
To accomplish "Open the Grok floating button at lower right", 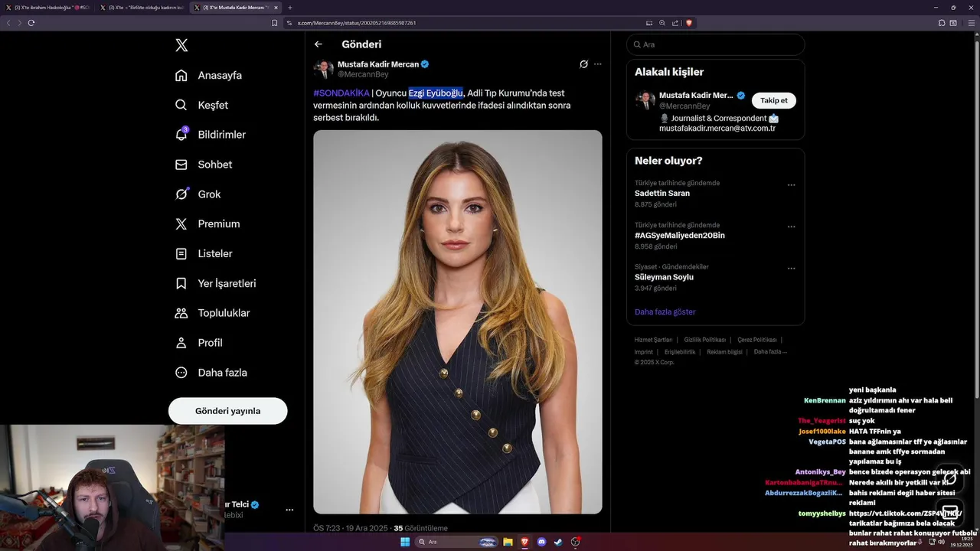I will point(950,478).
